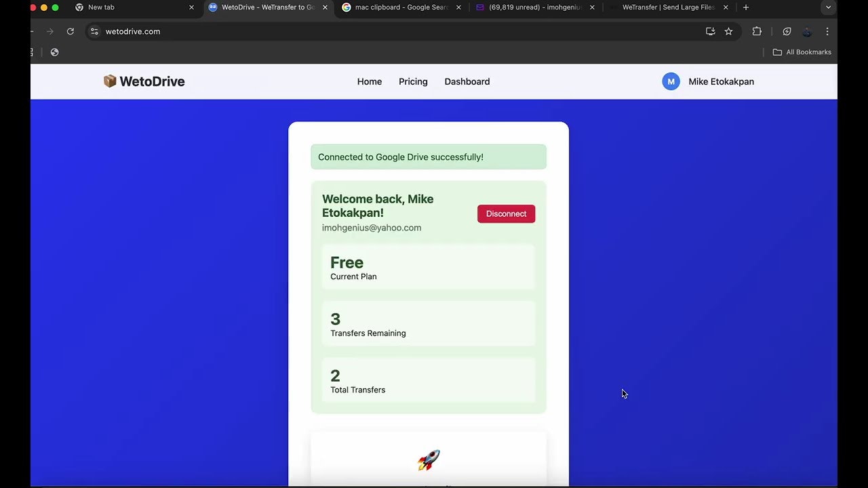Image resolution: width=868 pixels, height=488 pixels.
Task: Click the green maximize window button
Action: tap(56, 7)
